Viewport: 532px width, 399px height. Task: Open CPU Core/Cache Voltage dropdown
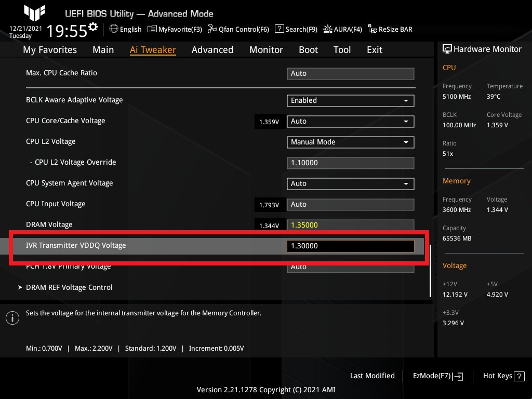point(351,122)
